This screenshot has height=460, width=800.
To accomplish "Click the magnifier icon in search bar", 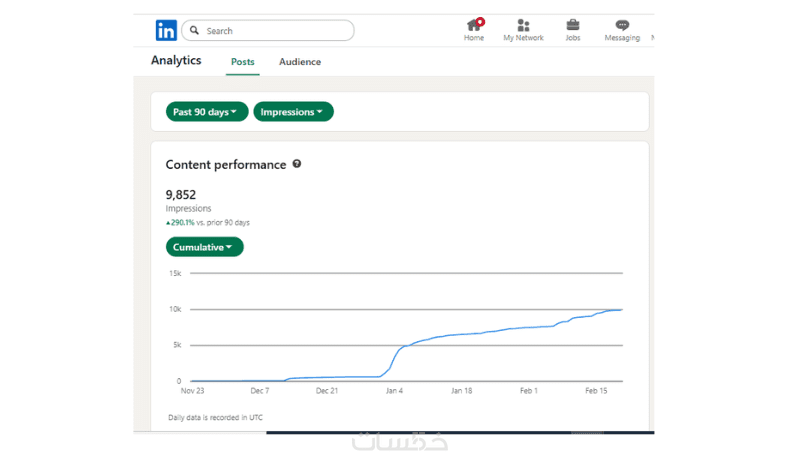I will [194, 31].
